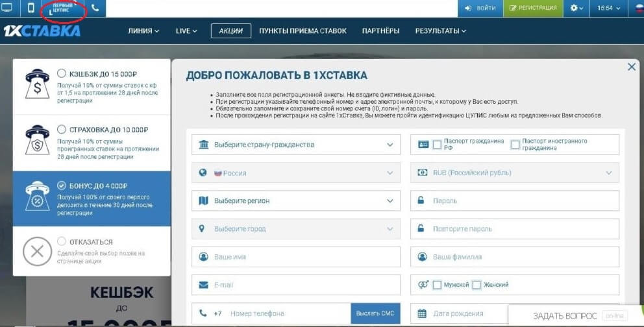Click the passport ID card icon

423,145
